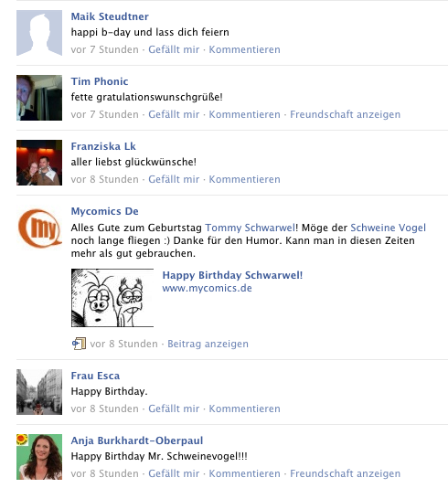The width and height of the screenshot is (448, 488).
Task: Like Maik Steudtner's post via Gefällt mir
Action: pyautogui.click(x=174, y=49)
